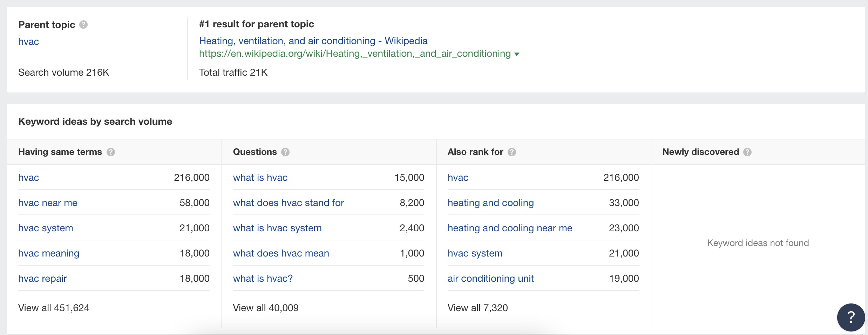View all 40,009 question keywords
Screen dimensions: 868x335
point(266,308)
